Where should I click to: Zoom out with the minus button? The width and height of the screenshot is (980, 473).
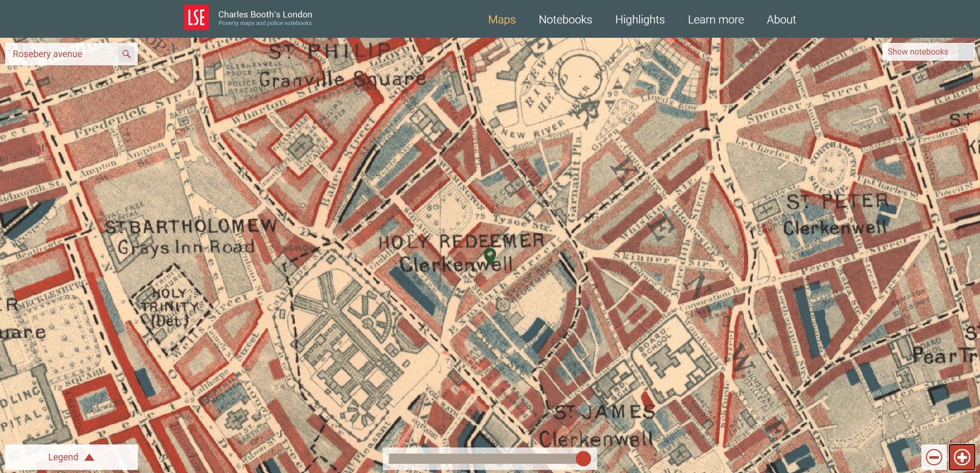click(x=934, y=457)
